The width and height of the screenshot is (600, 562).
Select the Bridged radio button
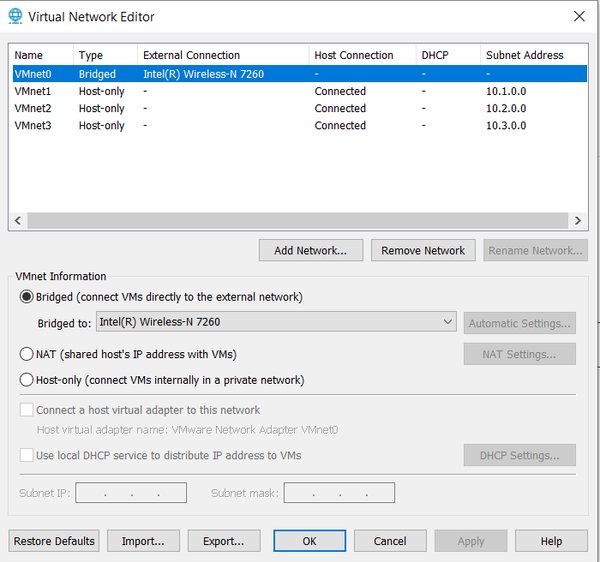(27, 297)
